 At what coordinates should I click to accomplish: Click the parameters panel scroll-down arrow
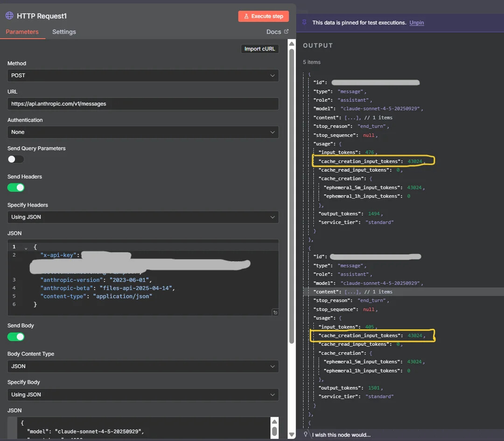292,434
